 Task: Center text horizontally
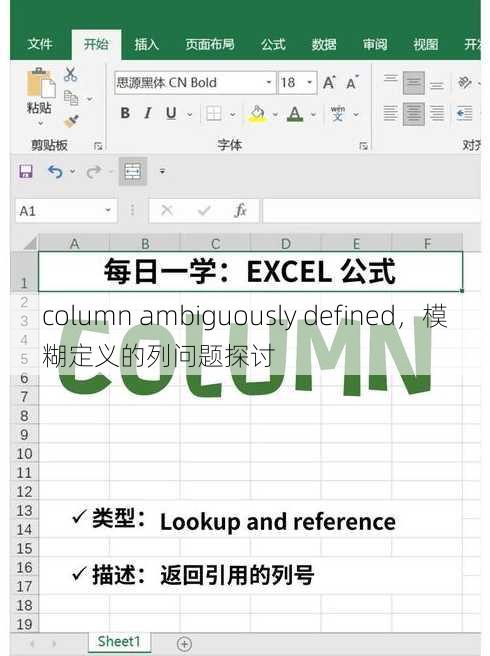click(413, 114)
